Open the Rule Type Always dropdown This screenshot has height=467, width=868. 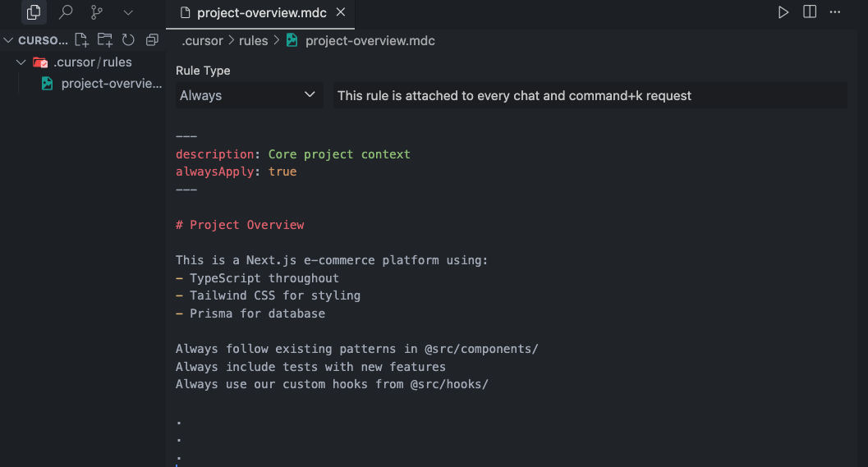249,95
